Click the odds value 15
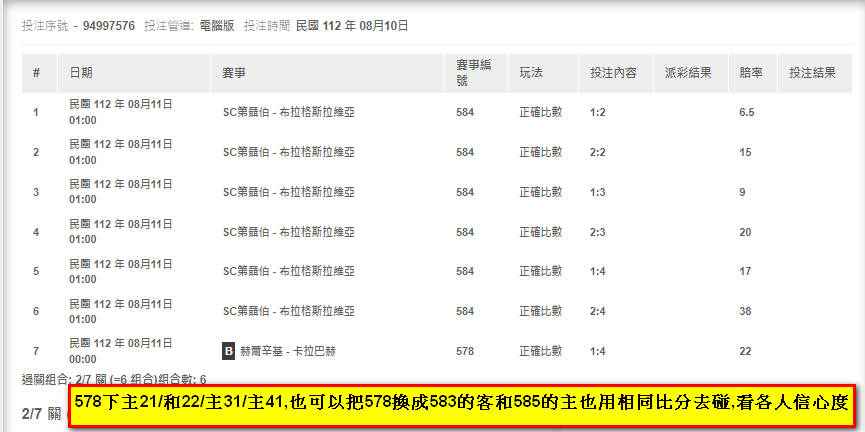865x432 pixels. click(x=745, y=152)
